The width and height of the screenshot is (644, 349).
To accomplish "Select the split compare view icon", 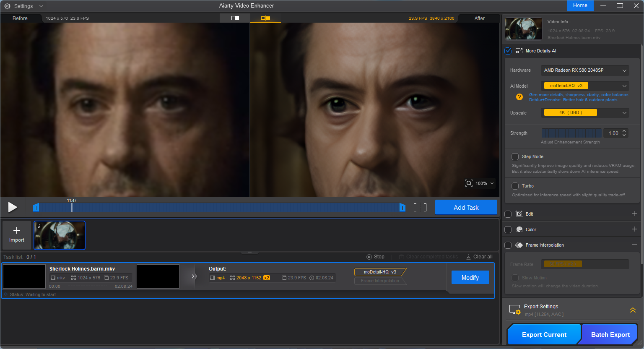I will click(265, 18).
